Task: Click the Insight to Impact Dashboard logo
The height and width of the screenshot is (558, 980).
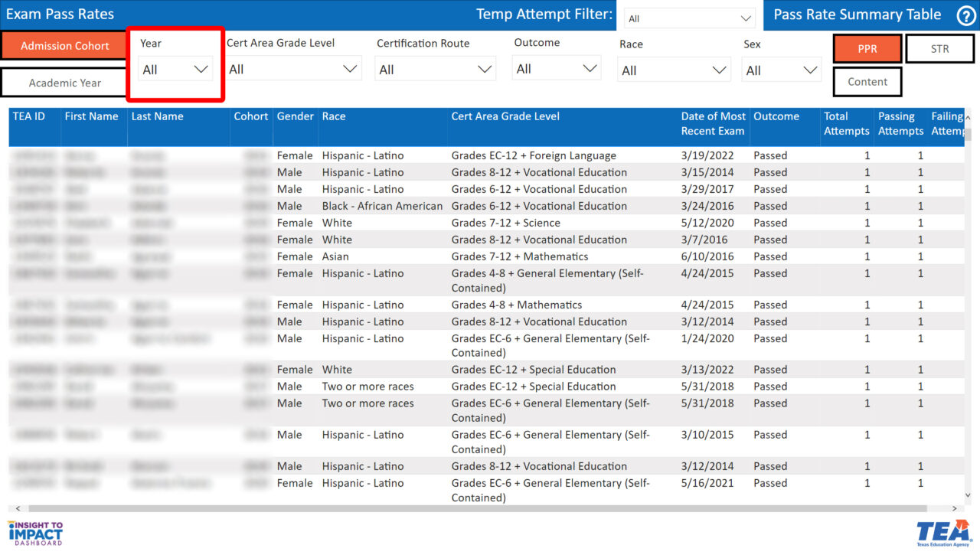Action: (x=35, y=533)
